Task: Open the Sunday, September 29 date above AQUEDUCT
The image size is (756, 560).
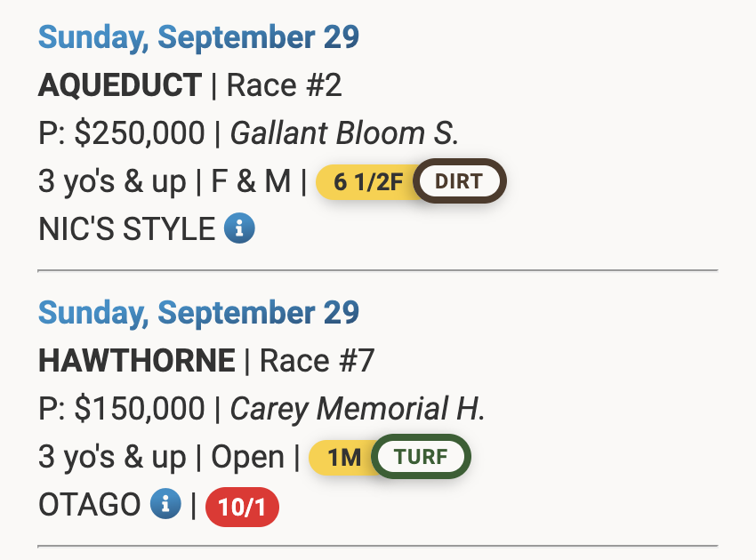Action: tap(198, 37)
